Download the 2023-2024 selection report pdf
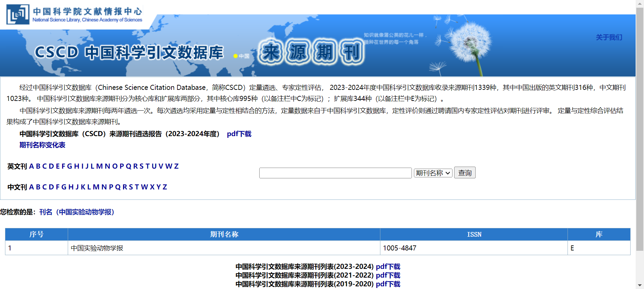 (239, 134)
